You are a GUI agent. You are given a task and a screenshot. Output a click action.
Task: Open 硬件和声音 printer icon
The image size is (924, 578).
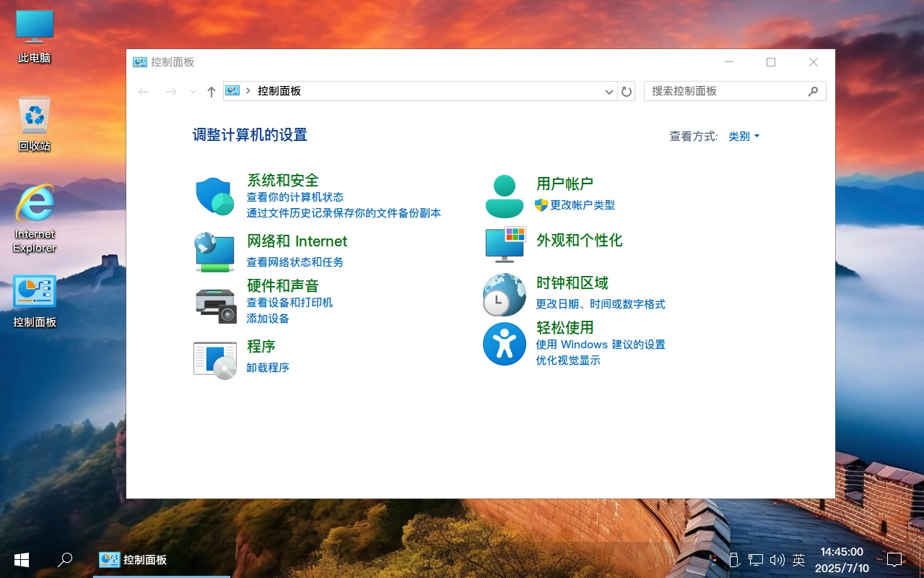pyautogui.click(x=214, y=304)
